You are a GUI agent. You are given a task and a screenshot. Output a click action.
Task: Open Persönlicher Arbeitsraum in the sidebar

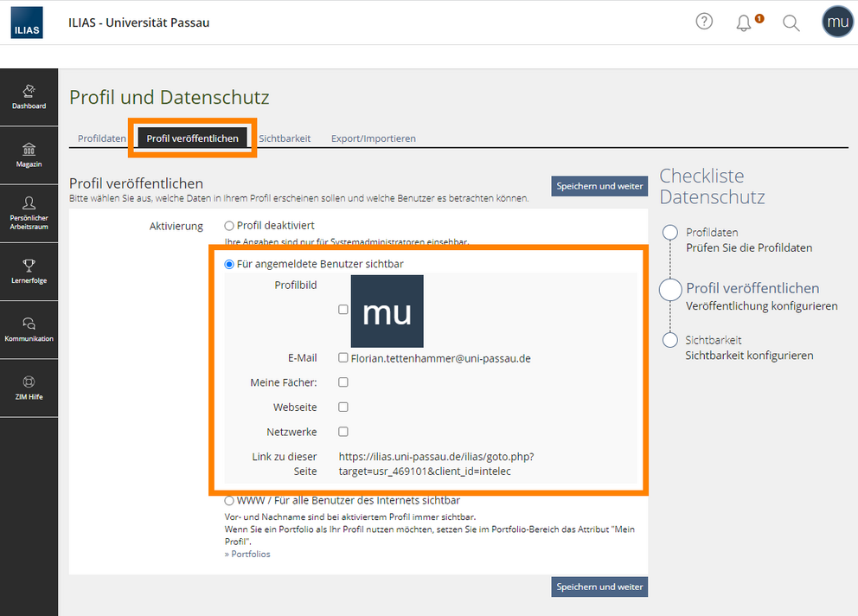[29, 214]
